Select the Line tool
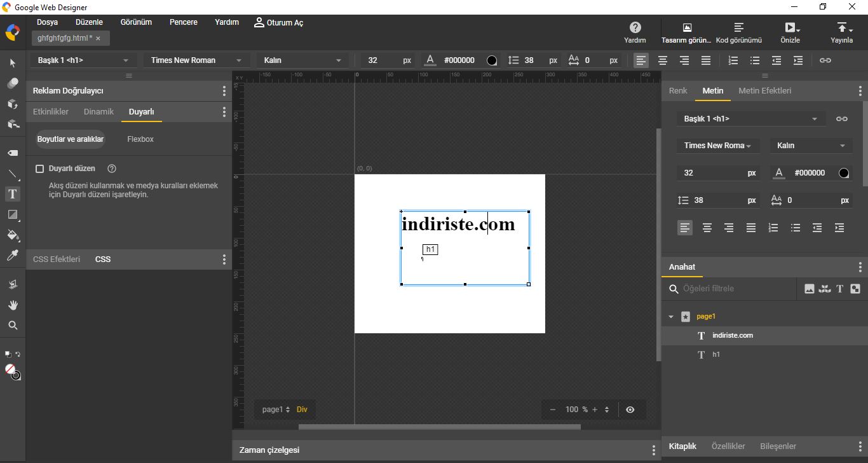 pos(12,174)
